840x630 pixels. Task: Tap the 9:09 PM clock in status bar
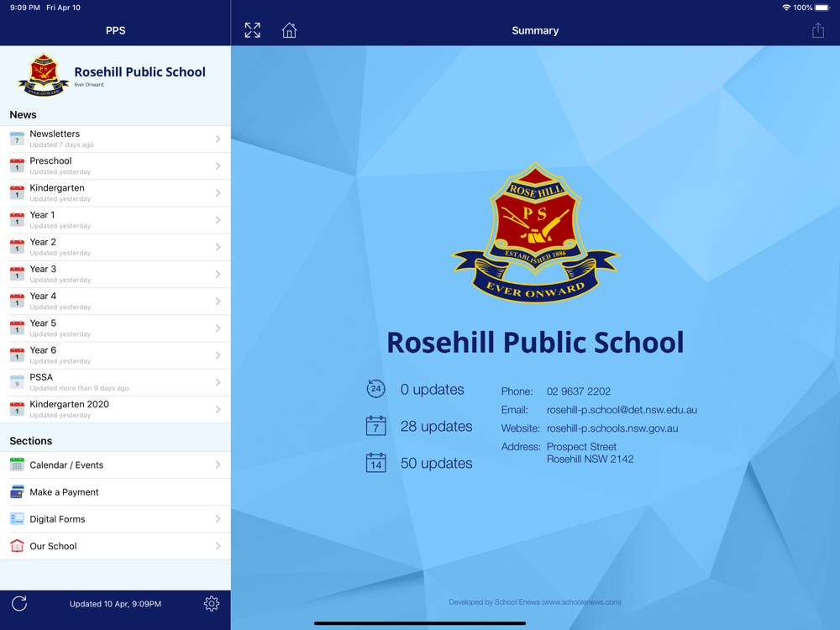click(x=24, y=8)
